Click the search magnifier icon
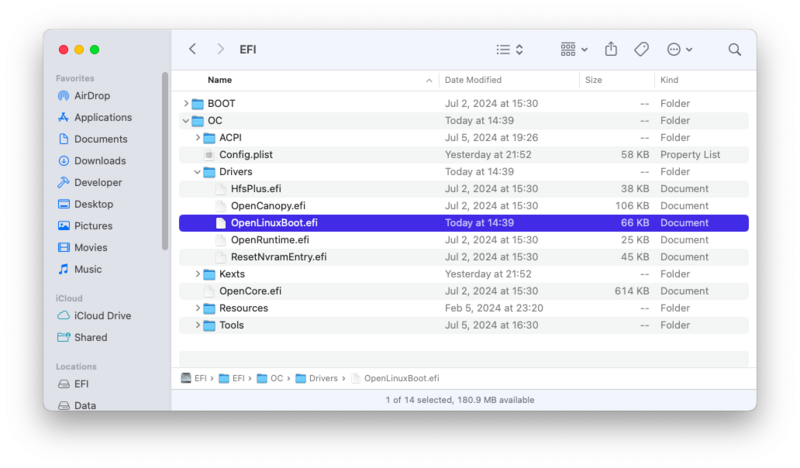This screenshot has width=800, height=468. click(734, 50)
